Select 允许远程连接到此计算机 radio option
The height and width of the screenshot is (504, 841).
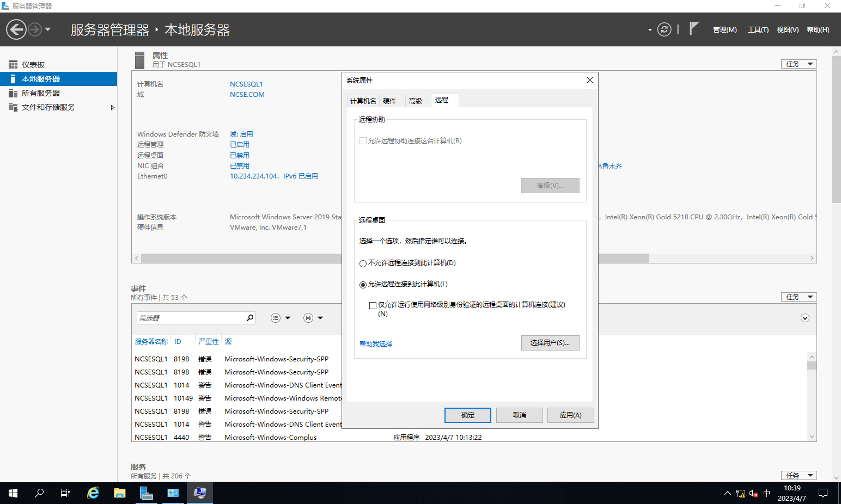click(x=363, y=285)
